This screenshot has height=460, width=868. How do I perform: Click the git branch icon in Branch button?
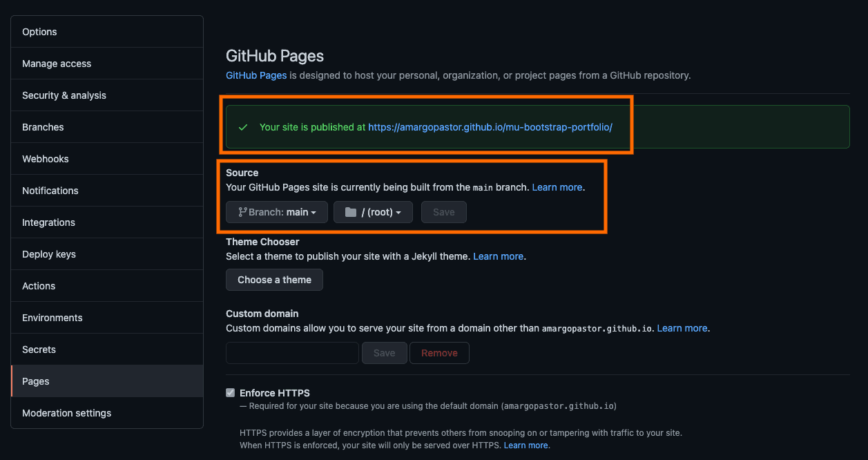pyautogui.click(x=242, y=212)
